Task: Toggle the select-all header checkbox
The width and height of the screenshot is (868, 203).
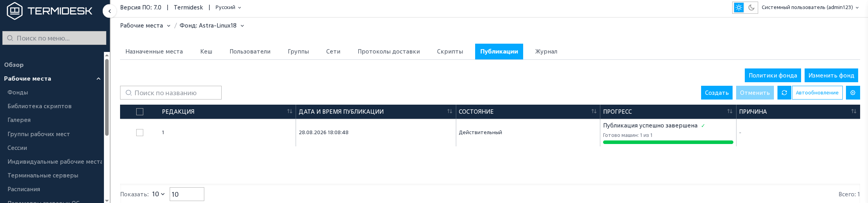Action: click(x=140, y=112)
